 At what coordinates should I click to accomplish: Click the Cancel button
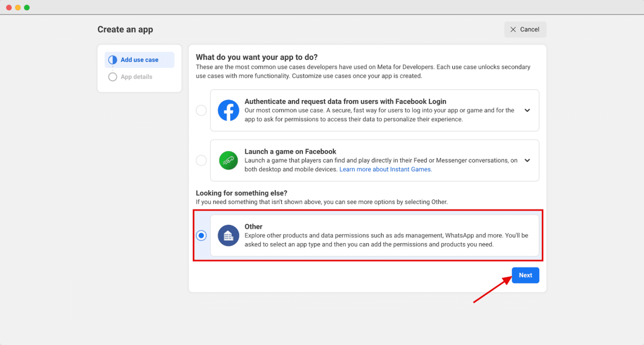(x=525, y=29)
